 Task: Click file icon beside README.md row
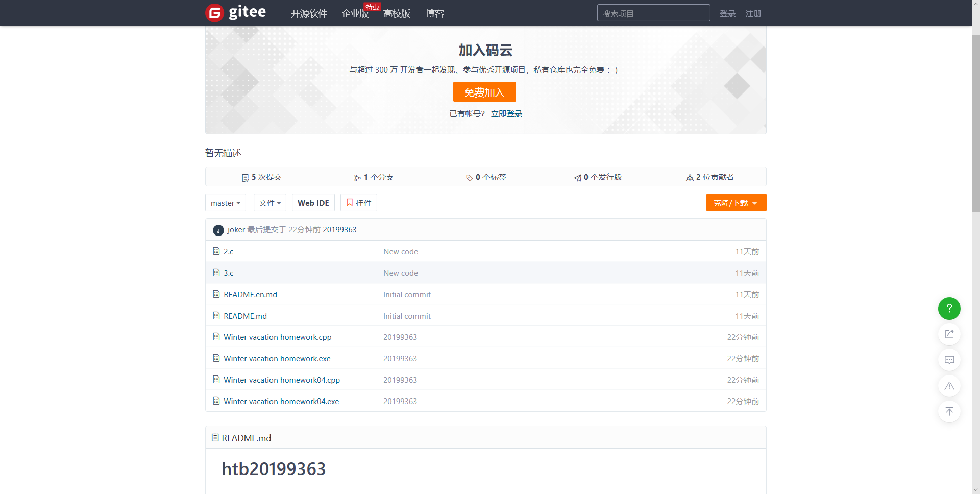[216, 316]
